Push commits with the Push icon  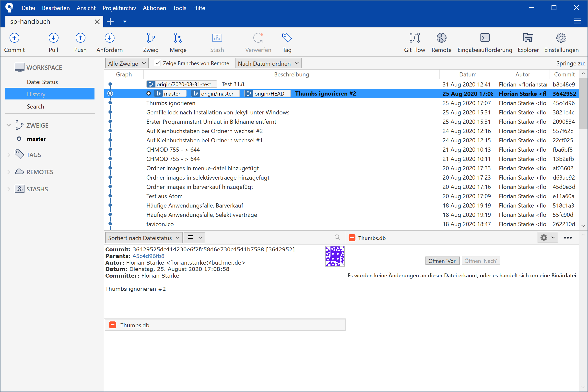point(80,38)
